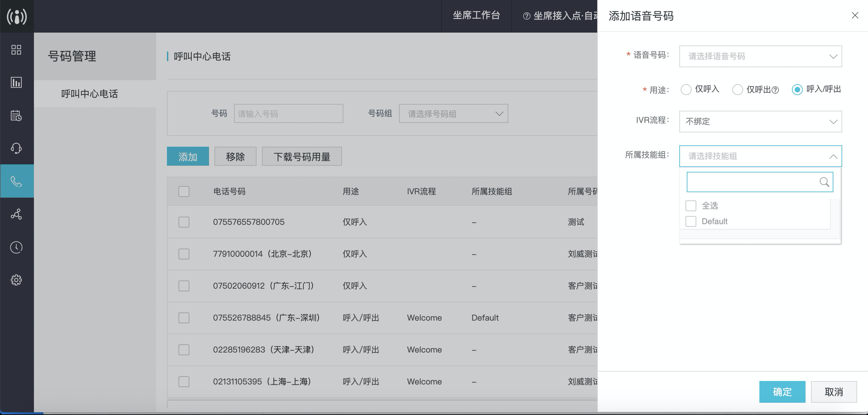868x415 pixels.
Task: Open the settings gear icon in sidebar
Action: (16, 280)
